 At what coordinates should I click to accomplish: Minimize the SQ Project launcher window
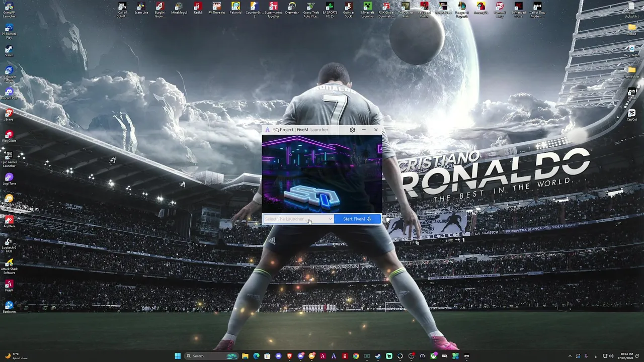coord(364,130)
